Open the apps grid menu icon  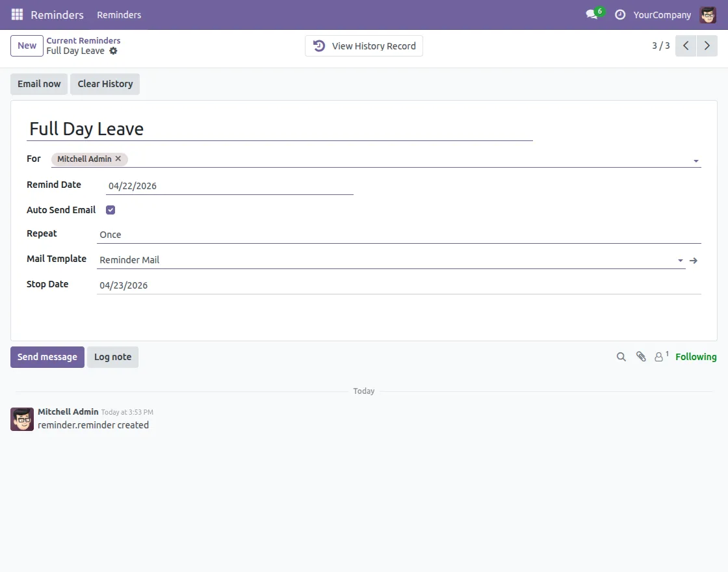tap(17, 14)
